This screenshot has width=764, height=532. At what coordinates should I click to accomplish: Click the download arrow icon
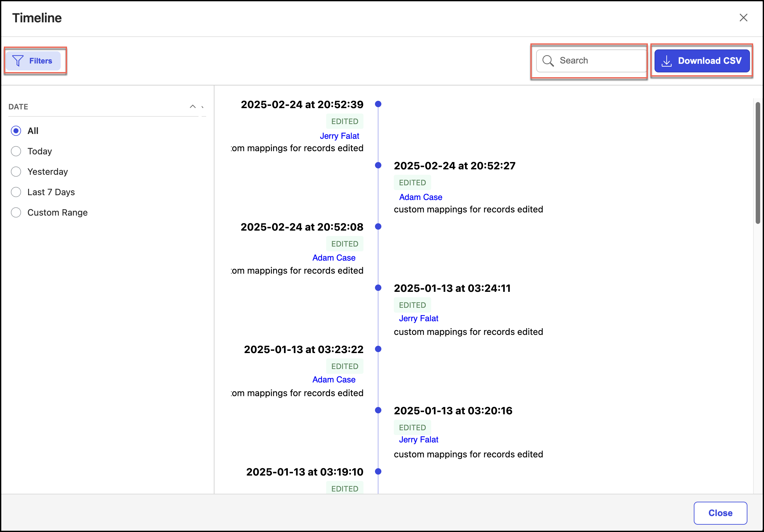tap(666, 61)
